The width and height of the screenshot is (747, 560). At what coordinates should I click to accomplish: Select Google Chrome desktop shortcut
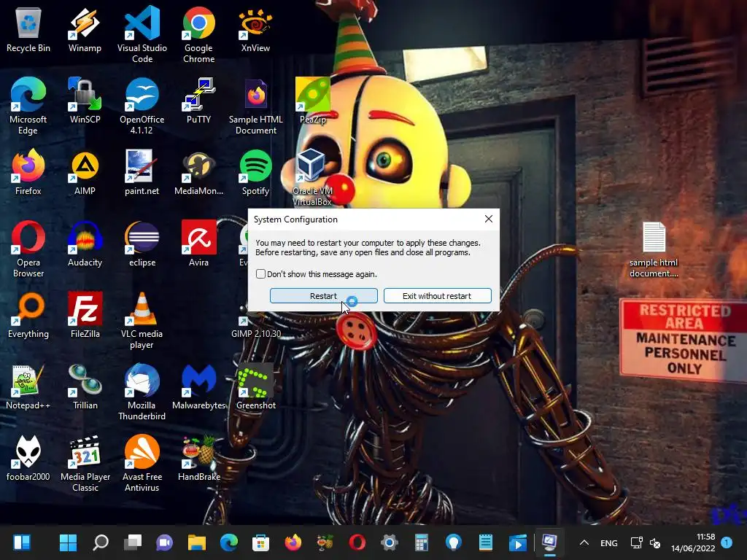[198, 35]
